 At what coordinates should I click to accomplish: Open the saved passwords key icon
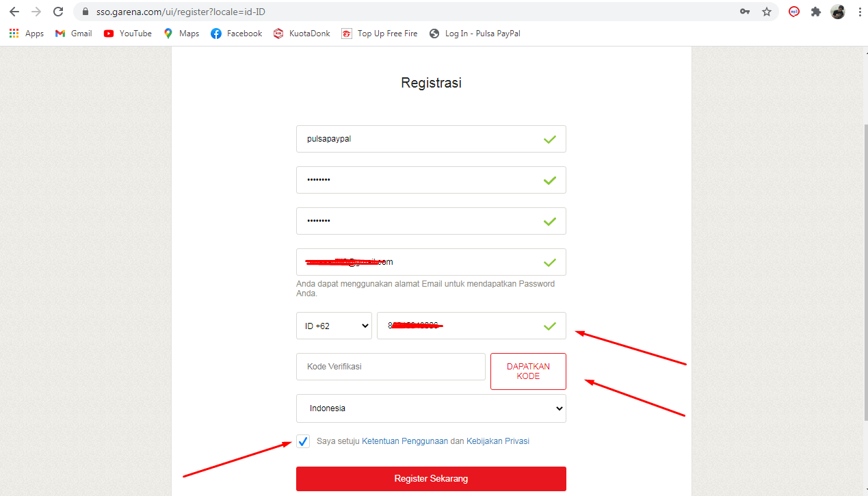tap(745, 12)
